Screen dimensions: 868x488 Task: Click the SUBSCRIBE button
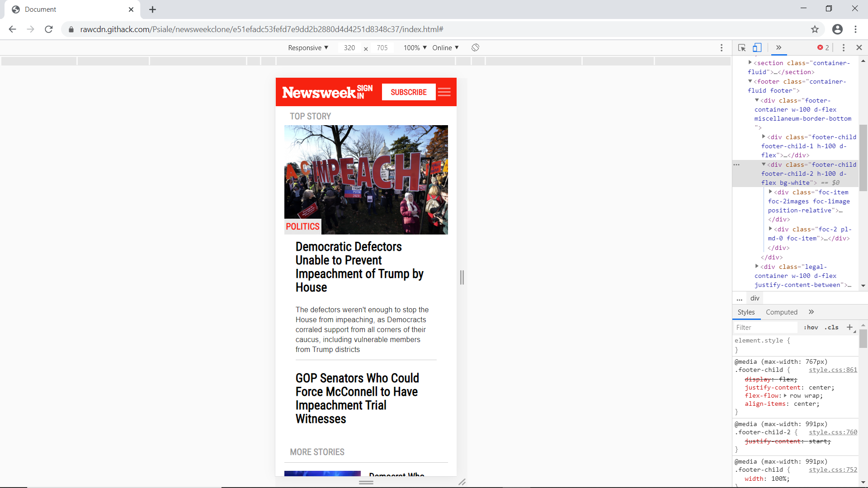pos(408,92)
